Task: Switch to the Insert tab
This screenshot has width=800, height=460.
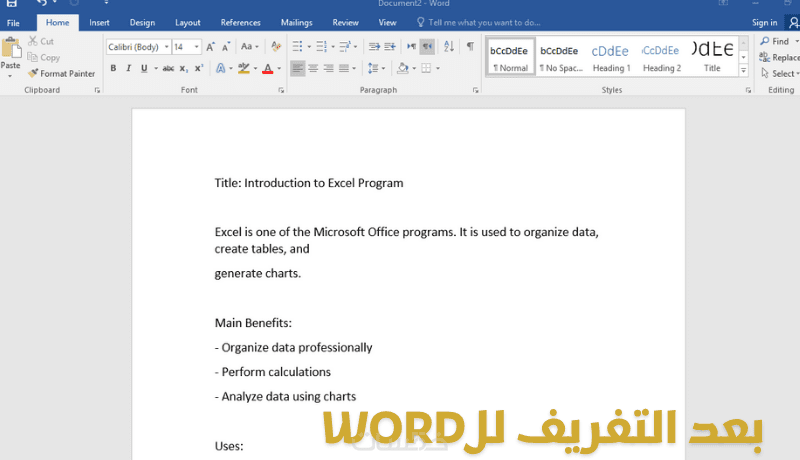Action: 99,22
